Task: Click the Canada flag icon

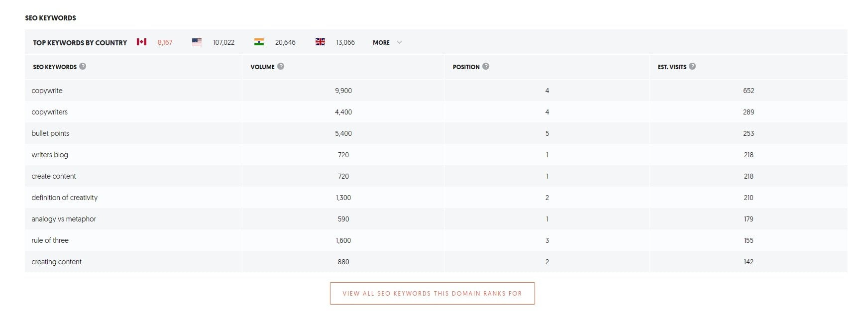Action: 142,42
